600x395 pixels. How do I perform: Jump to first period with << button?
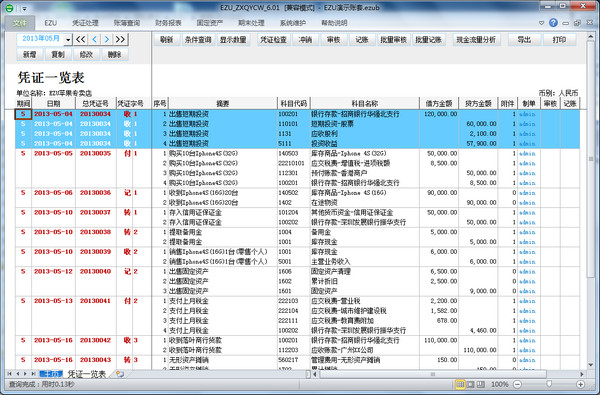coord(80,39)
